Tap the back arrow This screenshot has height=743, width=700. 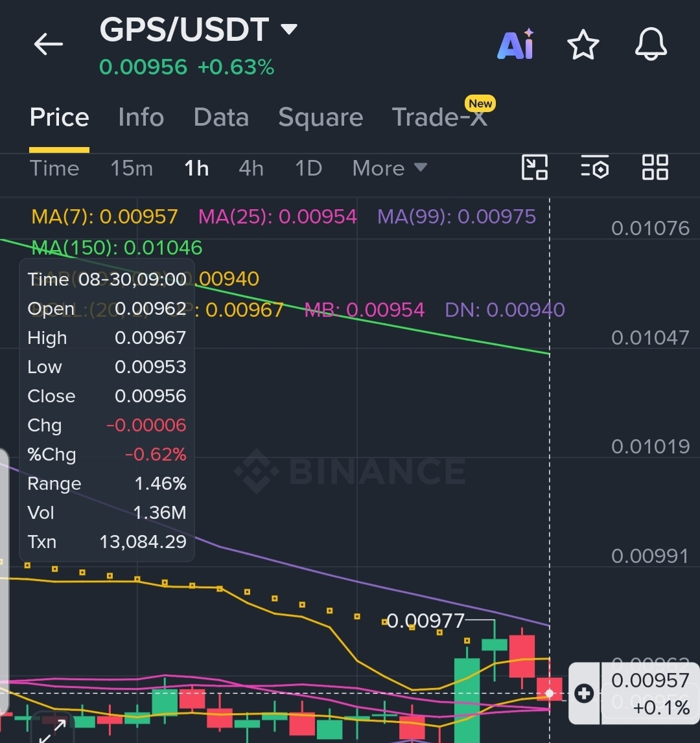(49, 44)
